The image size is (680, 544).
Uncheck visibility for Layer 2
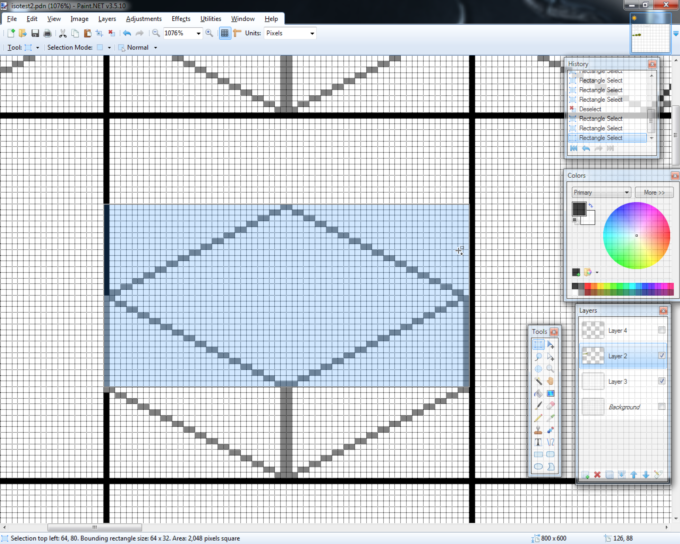[x=661, y=355]
